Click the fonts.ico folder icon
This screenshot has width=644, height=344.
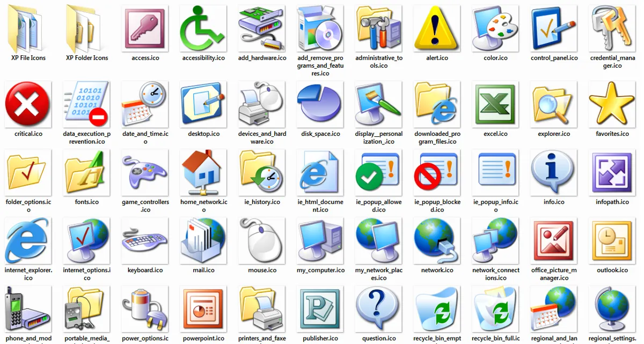tap(87, 173)
